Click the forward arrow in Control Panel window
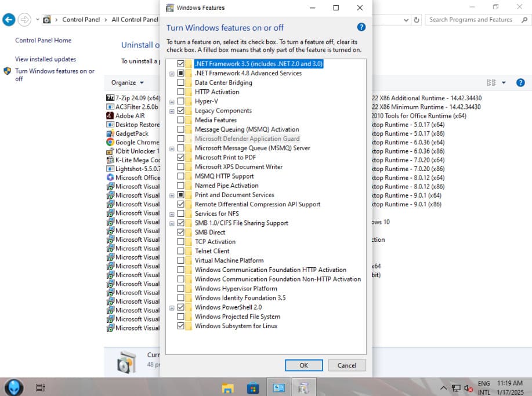The width and height of the screenshot is (532, 396). pyautogui.click(x=24, y=20)
